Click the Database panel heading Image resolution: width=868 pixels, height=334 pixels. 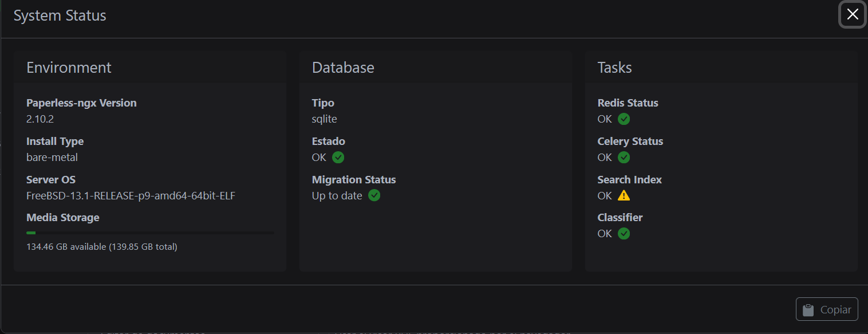pyautogui.click(x=343, y=68)
